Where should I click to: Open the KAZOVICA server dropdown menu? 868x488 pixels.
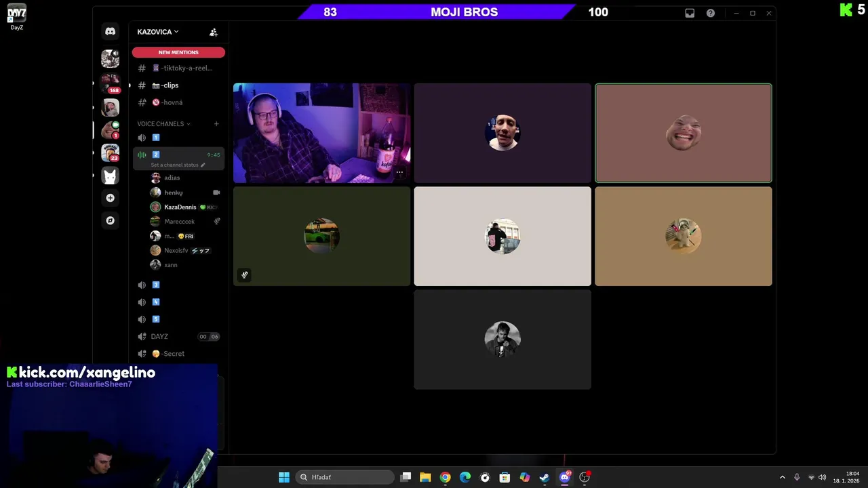click(158, 32)
